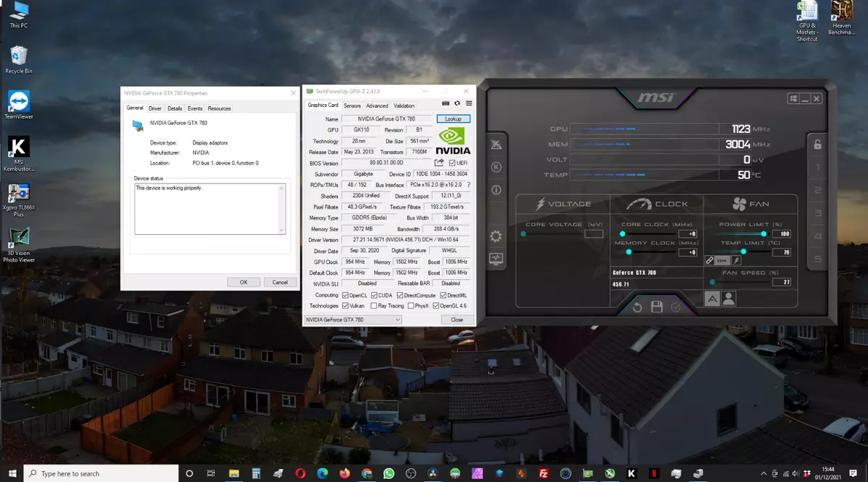Toggle the UEFI checkbox in GPU-Z

[x=452, y=163]
